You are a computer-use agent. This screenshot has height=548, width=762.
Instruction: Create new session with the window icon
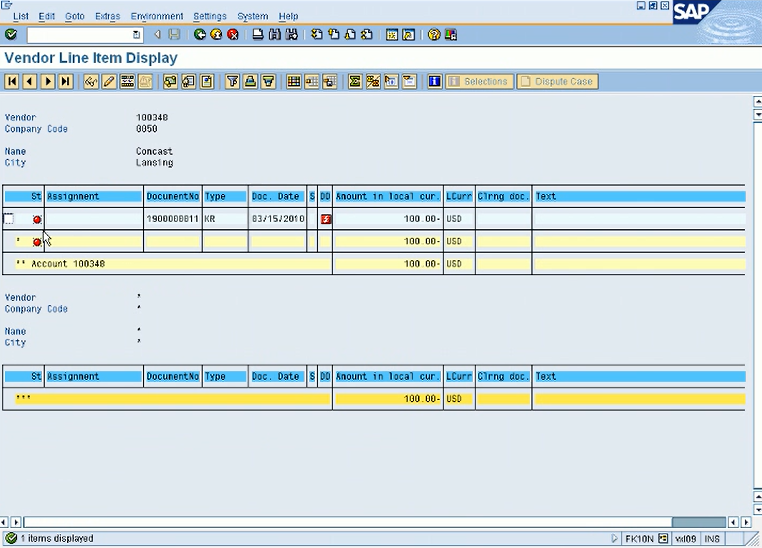pos(392,34)
